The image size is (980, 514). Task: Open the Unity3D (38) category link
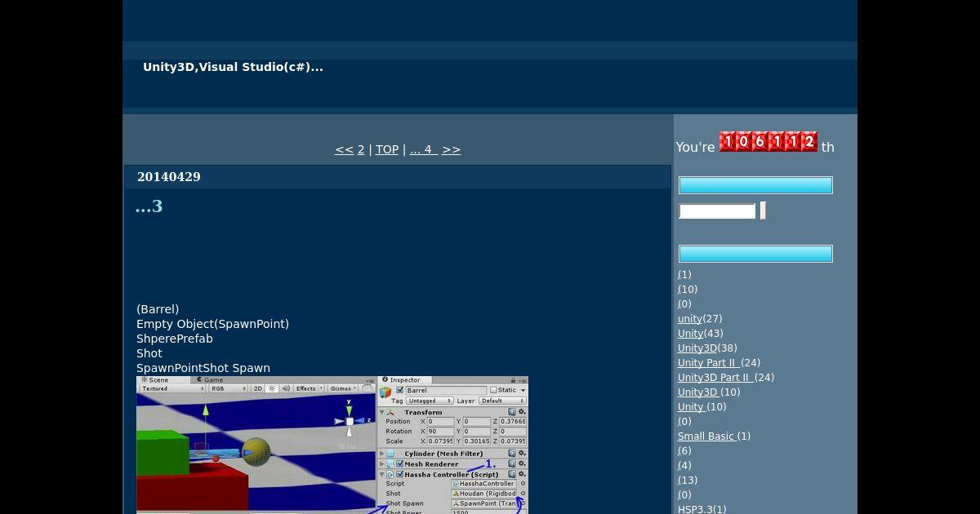point(697,348)
